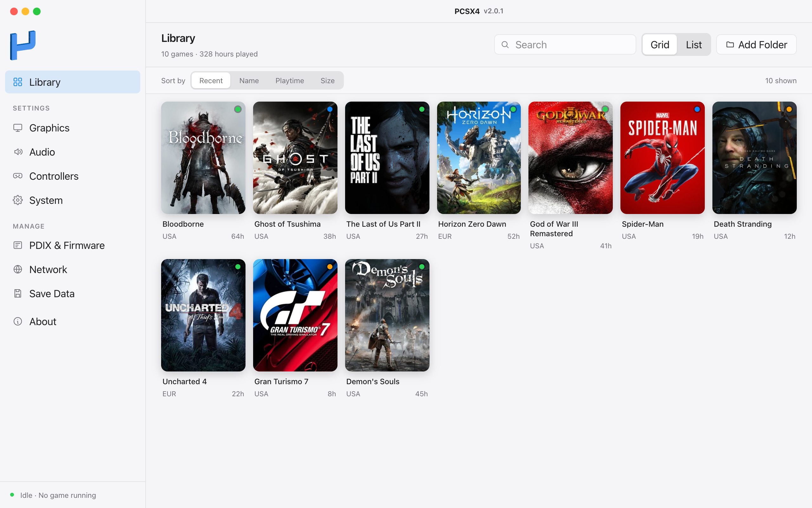Viewport: 812px width, 508px height.
Task: Click the blue status dot on Ghost of Tsushima
Action: click(330, 109)
